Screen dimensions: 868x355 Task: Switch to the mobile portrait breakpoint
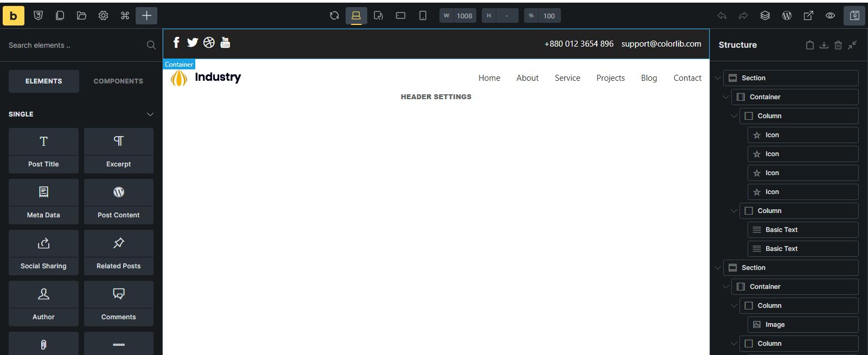click(423, 16)
